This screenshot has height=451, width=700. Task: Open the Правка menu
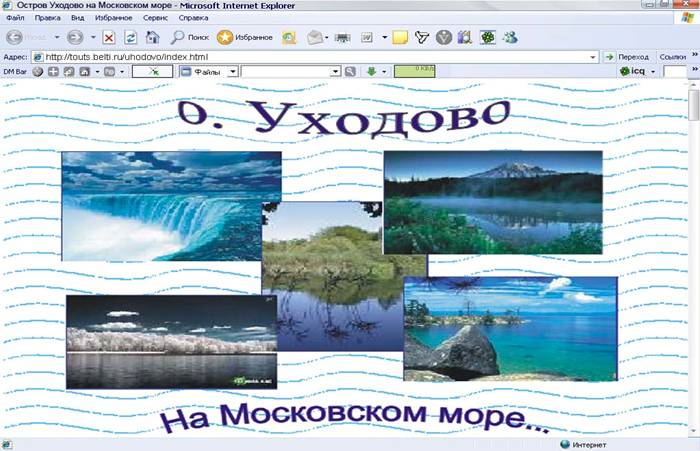coord(47,18)
